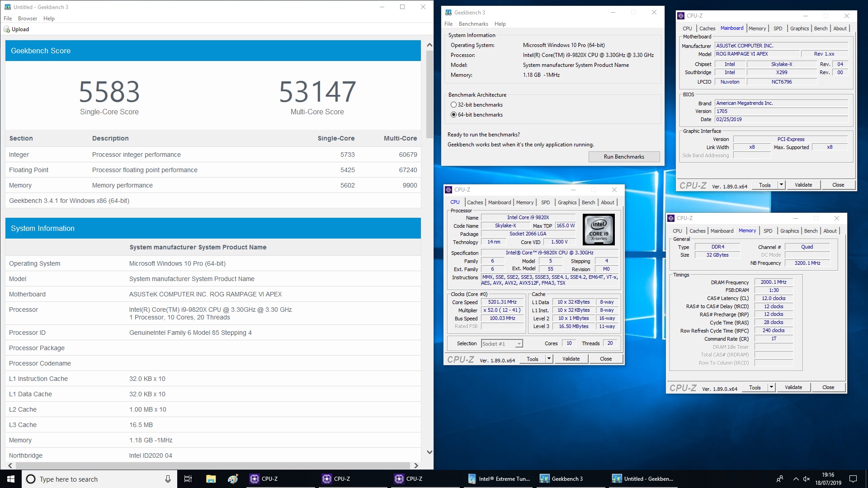This screenshot has width=868, height=488.
Task: Open Memory tab in CPU-Z processor window
Action: [525, 202]
